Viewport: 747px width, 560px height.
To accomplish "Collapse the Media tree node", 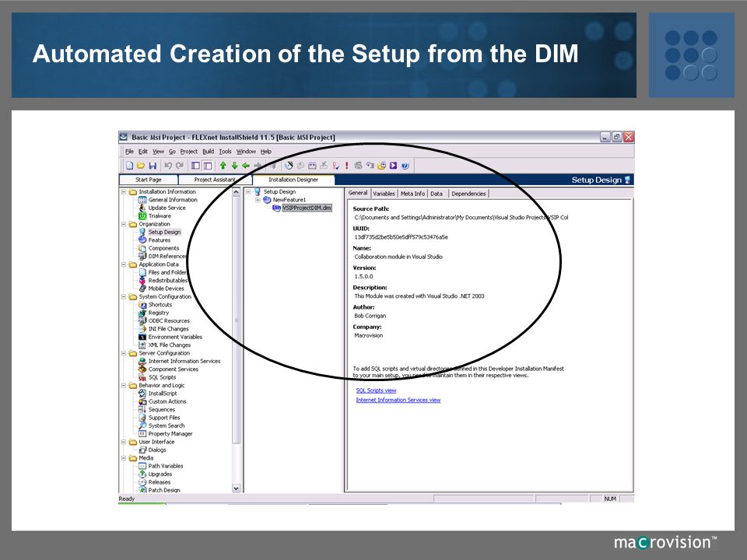I will tap(124, 458).
